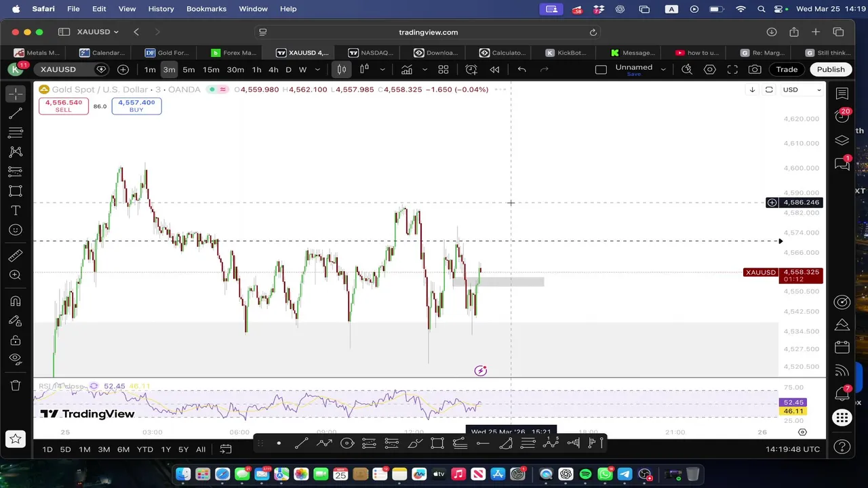Switch to the Forex Ma... browser tab
The image size is (868, 488).
click(234, 53)
